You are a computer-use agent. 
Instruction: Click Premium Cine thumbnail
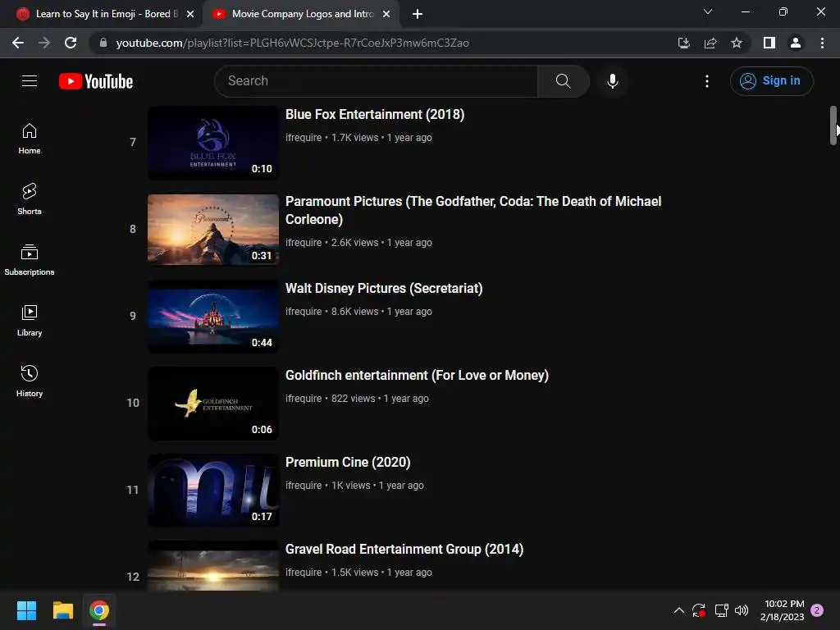coord(213,491)
